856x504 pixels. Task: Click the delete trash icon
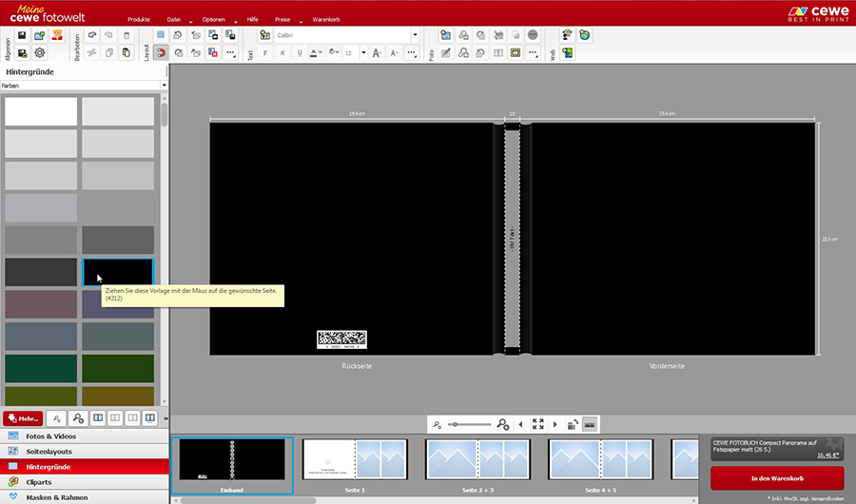click(126, 35)
